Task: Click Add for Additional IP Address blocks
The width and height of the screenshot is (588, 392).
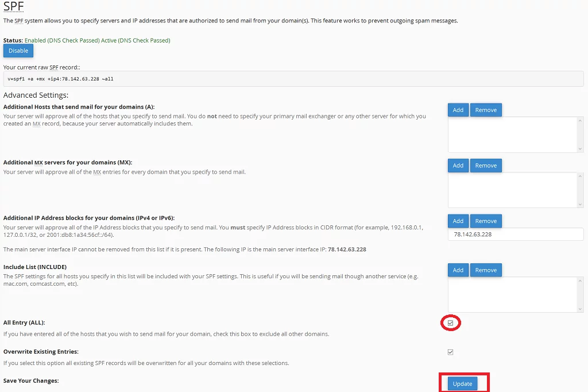Action: [x=458, y=221]
